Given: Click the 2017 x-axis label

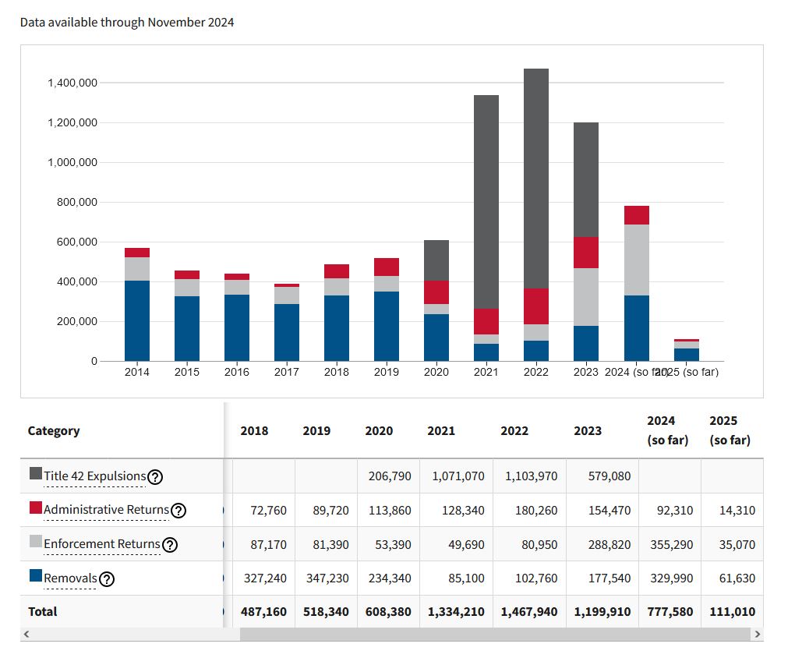Looking at the screenshot, I should [x=287, y=372].
